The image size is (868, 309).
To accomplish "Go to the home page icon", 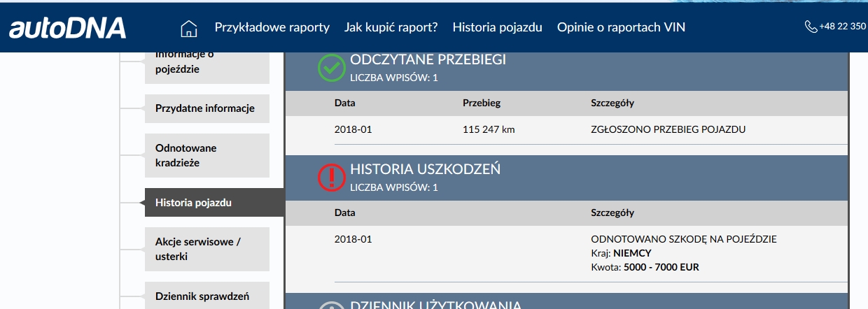I will [188, 28].
